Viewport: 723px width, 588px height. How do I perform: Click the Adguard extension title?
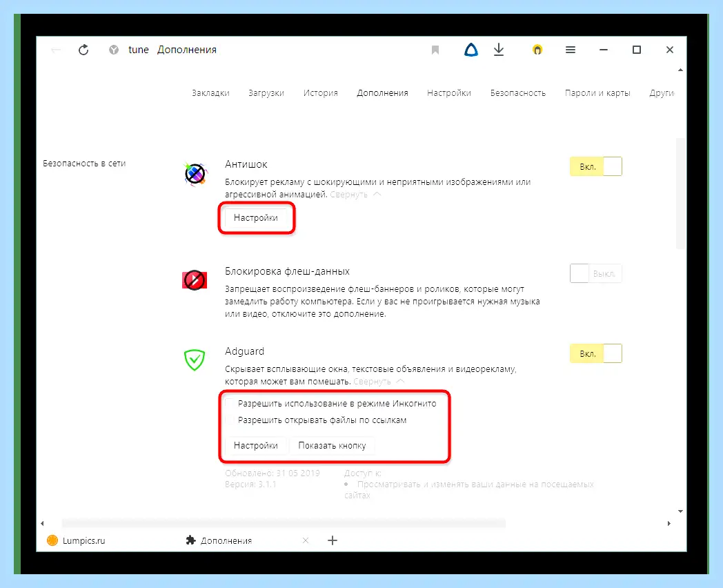(x=244, y=351)
